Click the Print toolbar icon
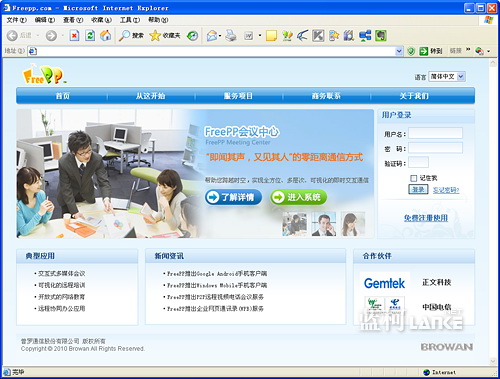 tap(231, 35)
